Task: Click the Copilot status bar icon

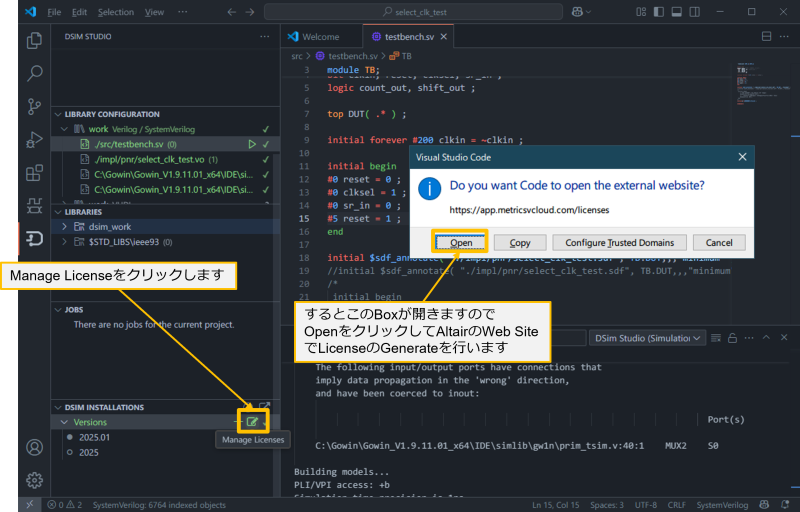Action: (764, 505)
